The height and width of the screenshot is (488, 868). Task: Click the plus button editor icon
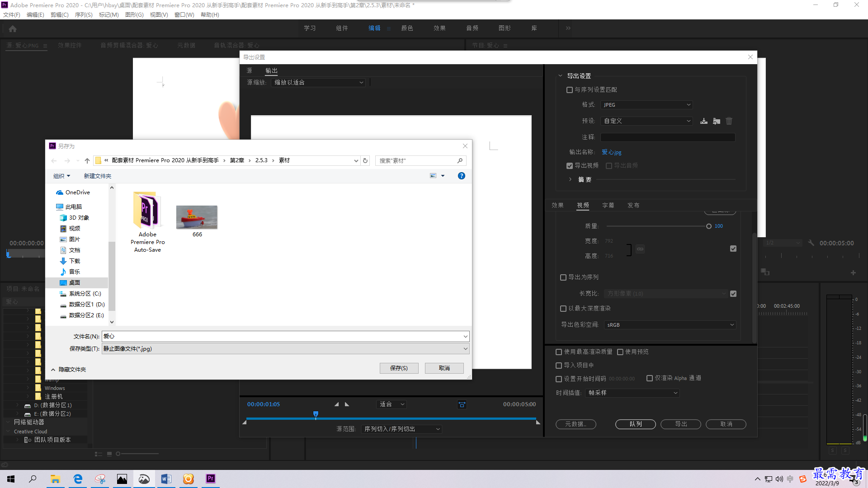pos(853,272)
